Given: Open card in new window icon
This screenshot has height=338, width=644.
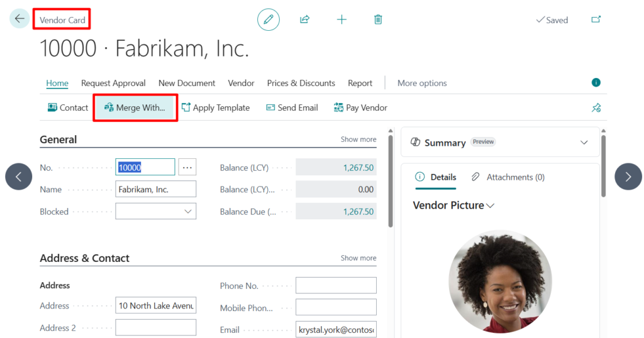Looking at the screenshot, I should (x=596, y=19).
